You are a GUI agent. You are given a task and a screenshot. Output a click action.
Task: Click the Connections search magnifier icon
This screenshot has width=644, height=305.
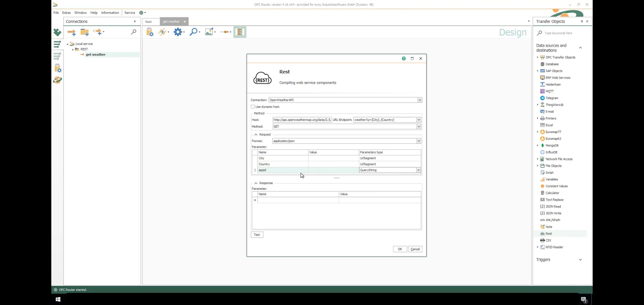click(133, 32)
